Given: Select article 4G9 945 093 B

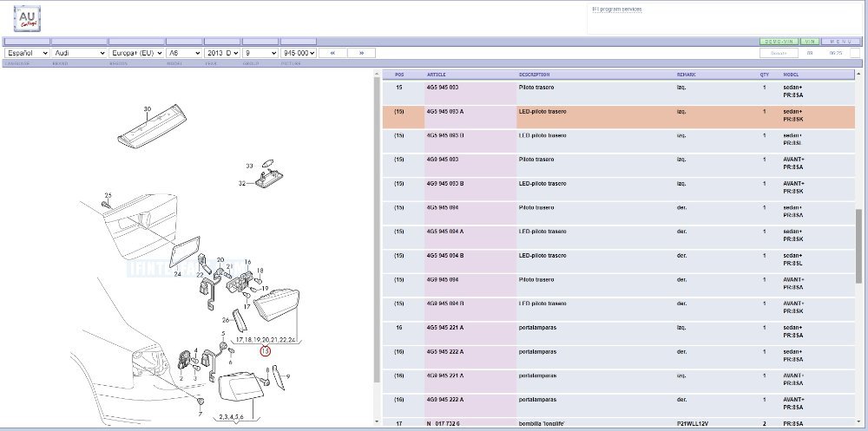Looking at the screenshot, I should pyautogui.click(x=445, y=184).
